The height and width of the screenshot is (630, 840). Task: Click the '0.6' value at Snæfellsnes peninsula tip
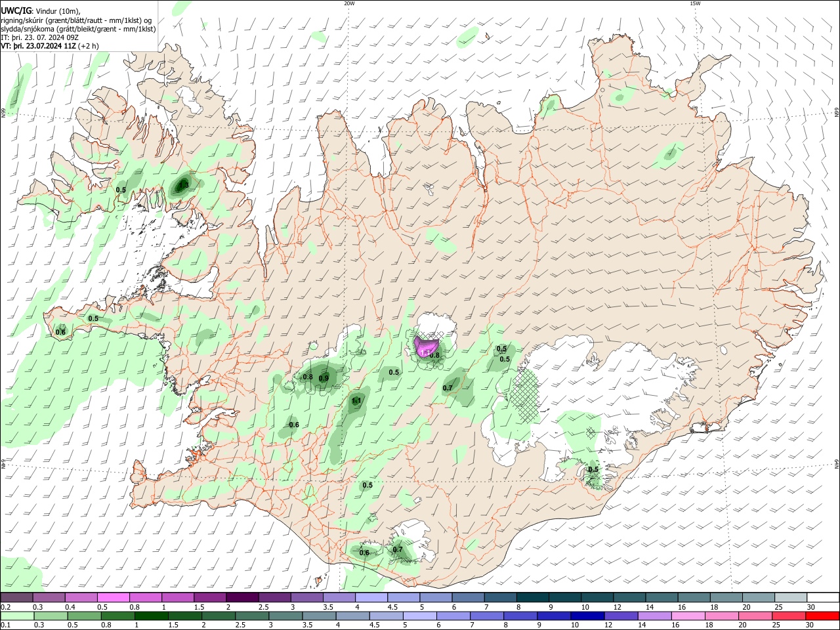point(60,332)
